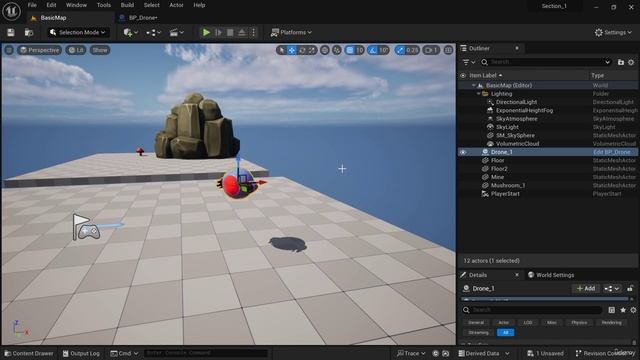Open the Tools menu
The image size is (640, 360).
coord(104,5)
